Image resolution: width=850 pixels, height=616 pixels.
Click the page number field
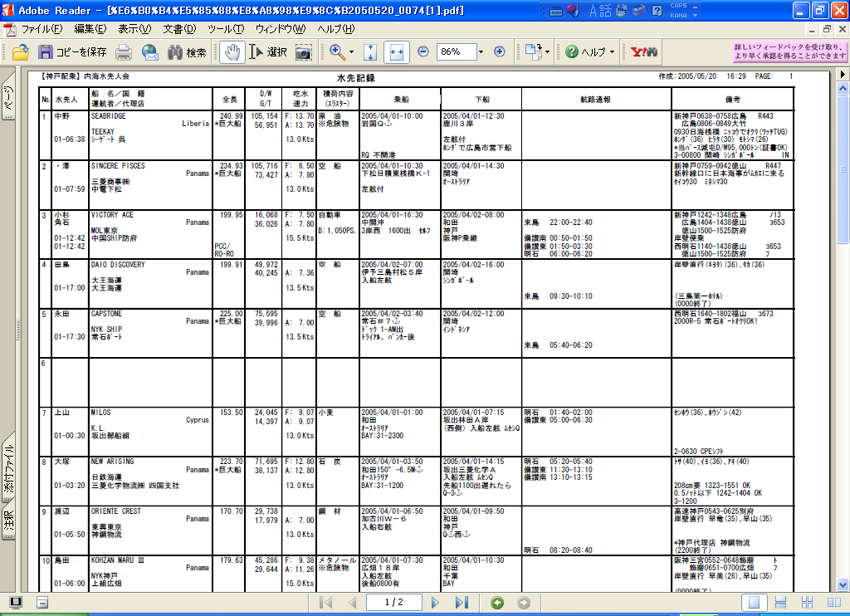pyautogui.click(x=393, y=603)
